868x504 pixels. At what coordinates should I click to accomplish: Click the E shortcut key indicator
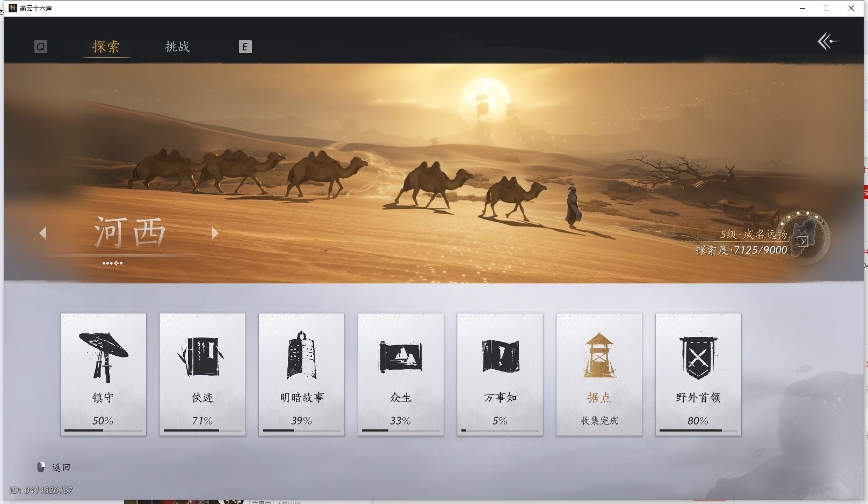(x=245, y=47)
